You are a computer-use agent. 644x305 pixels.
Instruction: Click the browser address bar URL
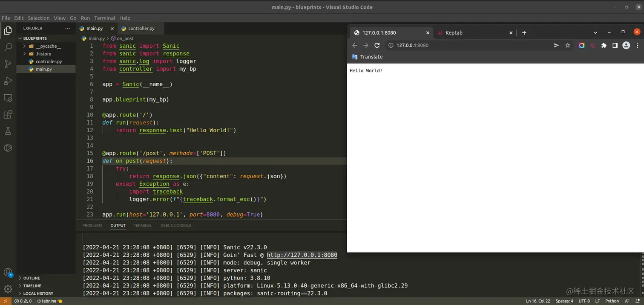click(x=412, y=45)
